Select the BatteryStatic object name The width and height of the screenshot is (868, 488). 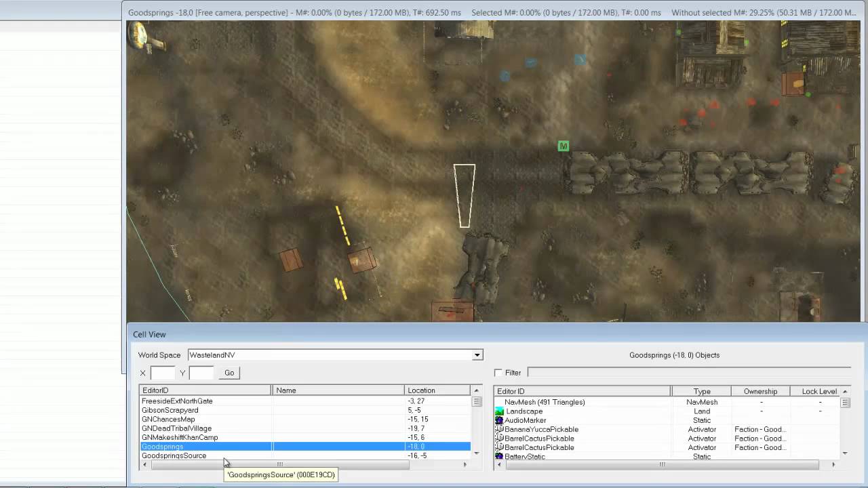525,457
